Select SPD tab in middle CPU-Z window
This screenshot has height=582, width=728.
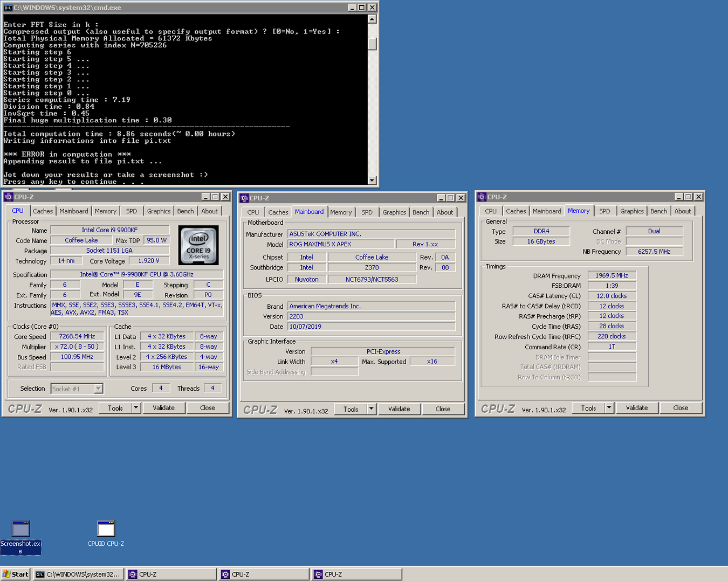(x=367, y=212)
